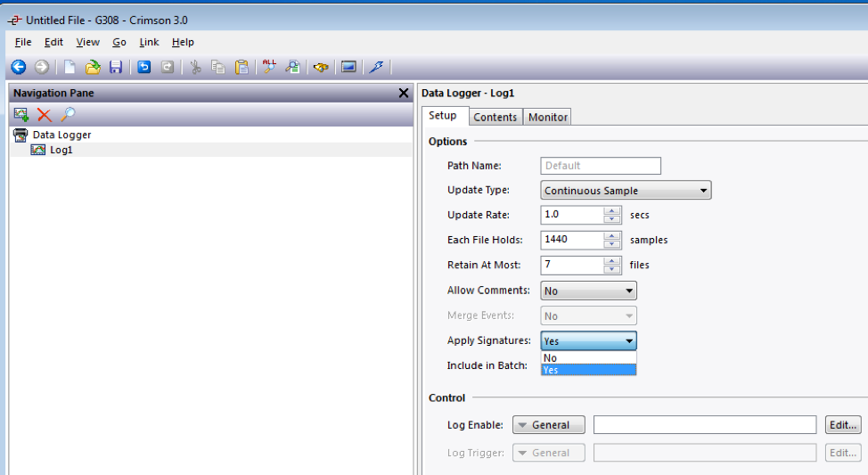
Task: Click the Log Enable expression field
Action: coord(705,424)
